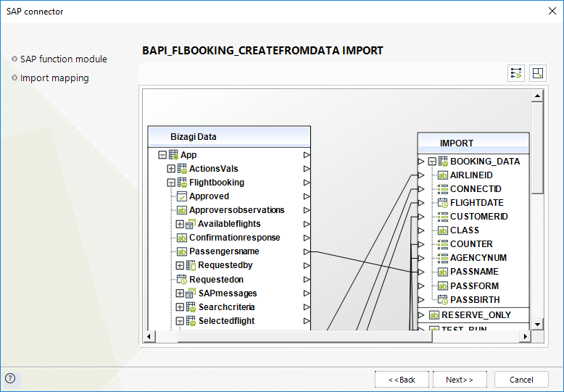Click the RESERVE_ONLY string icon
Screen dimensions: 564x392
coord(434,315)
